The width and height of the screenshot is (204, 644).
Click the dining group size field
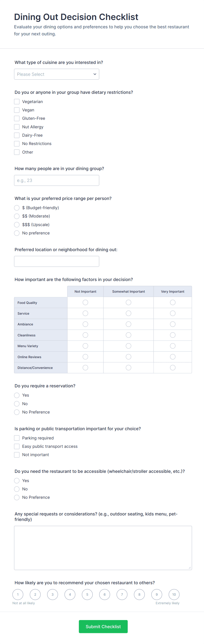(56, 180)
